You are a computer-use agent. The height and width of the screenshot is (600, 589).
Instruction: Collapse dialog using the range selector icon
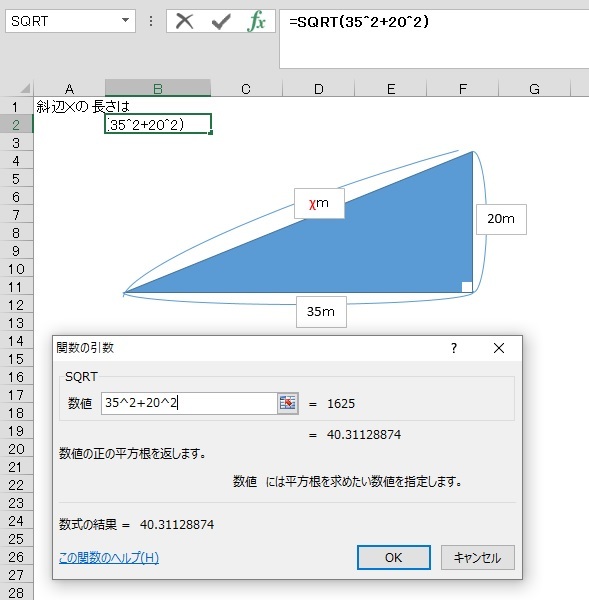pos(287,403)
